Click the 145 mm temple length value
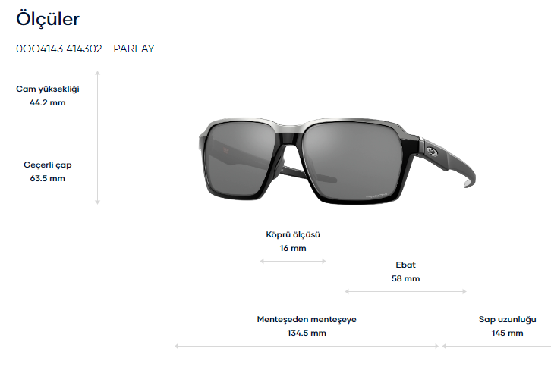The width and height of the screenshot is (551, 392). (x=507, y=333)
